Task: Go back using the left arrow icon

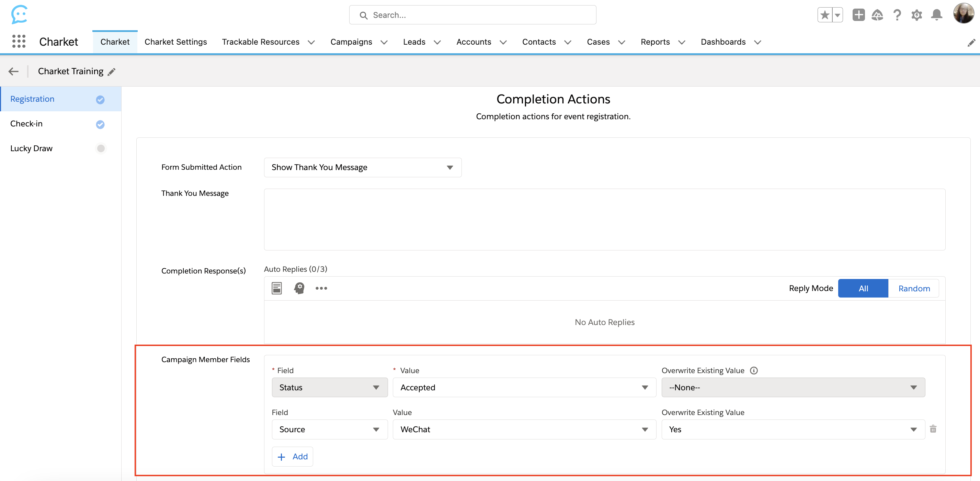Action: pos(14,71)
